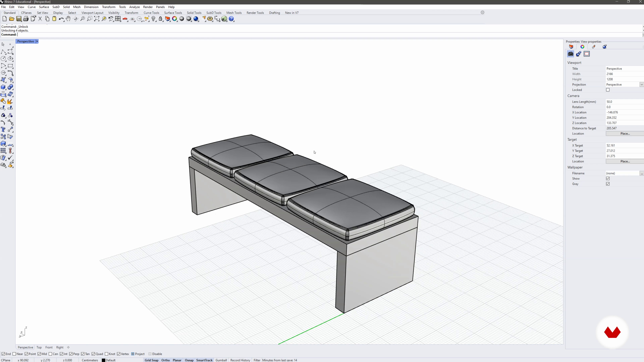
Task: Click the Join puzzle pieces icon
Action: click(3, 101)
